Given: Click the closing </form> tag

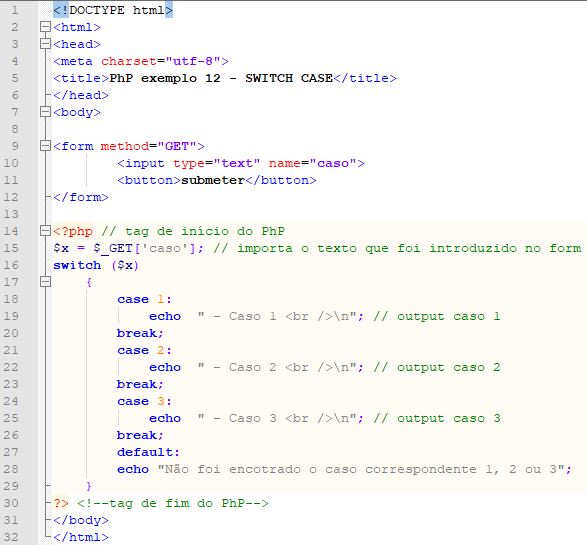Looking at the screenshot, I should coord(81,197).
